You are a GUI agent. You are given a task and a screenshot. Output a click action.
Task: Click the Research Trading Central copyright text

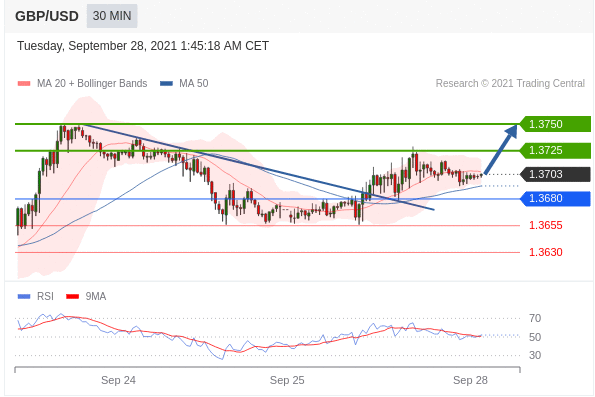point(510,83)
